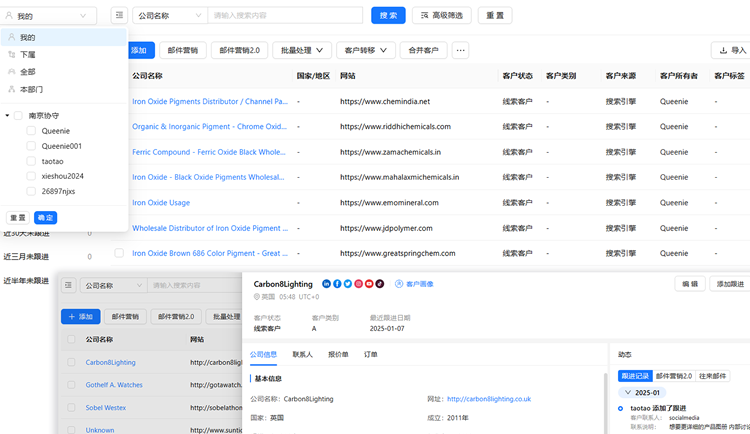Image resolution: width=750 pixels, height=434 pixels.
Task: Open the 批量处理 dropdown in the top toolbar
Action: coord(302,50)
